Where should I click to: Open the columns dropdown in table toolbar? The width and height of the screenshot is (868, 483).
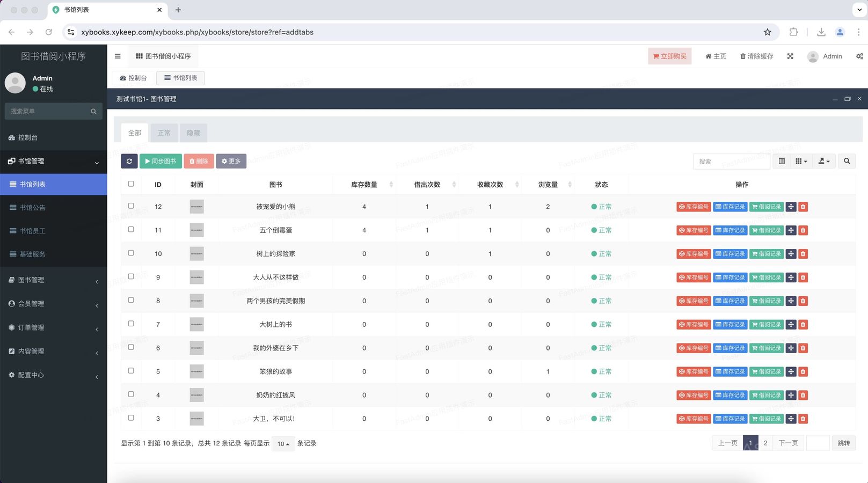pos(801,161)
